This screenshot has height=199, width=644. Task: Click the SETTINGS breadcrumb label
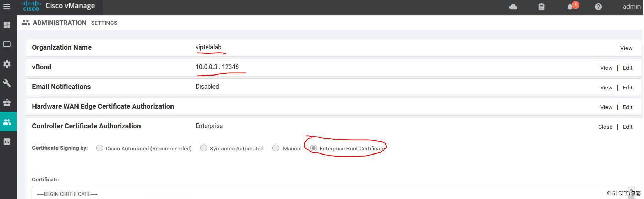click(x=104, y=23)
